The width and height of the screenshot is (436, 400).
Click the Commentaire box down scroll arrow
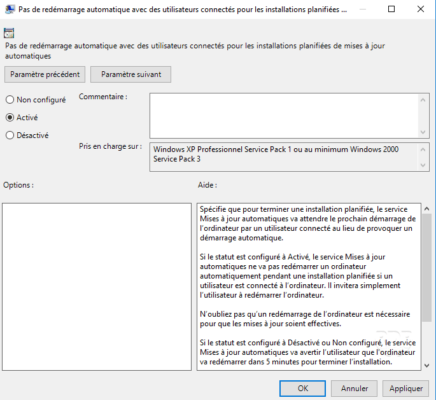423,132
